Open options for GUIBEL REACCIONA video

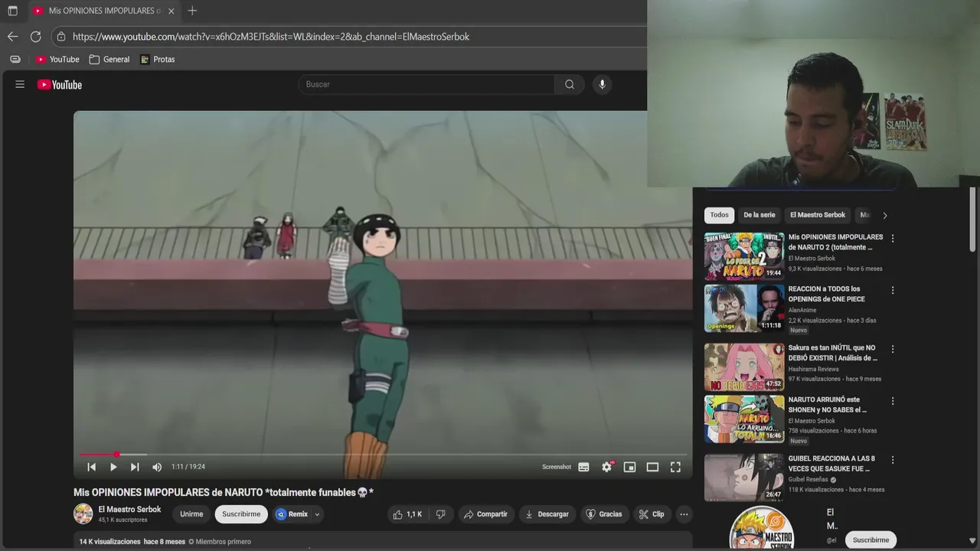[x=892, y=460]
